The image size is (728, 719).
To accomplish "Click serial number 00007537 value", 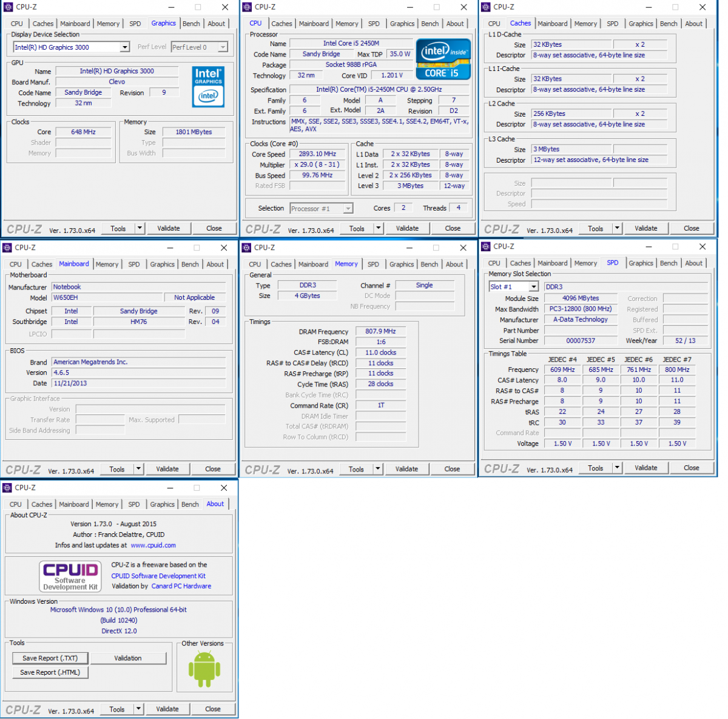I will tap(581, 341).
